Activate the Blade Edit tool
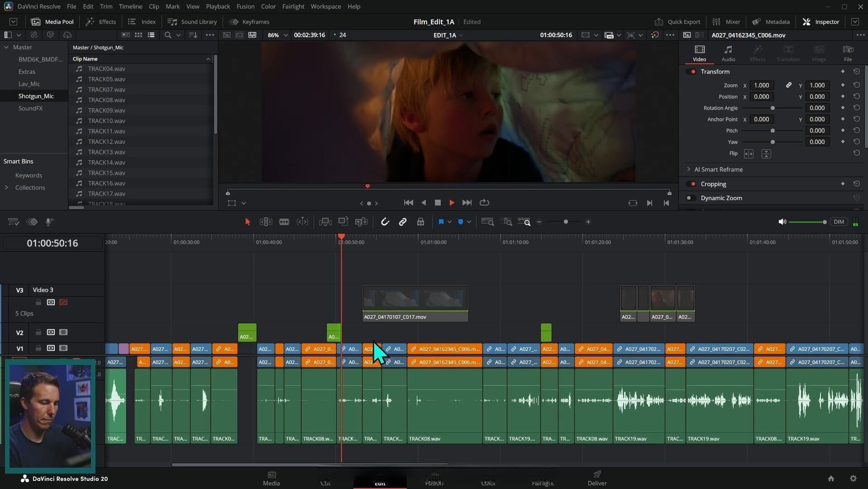Viewport: 868px width, 489px height. [284, 222]
